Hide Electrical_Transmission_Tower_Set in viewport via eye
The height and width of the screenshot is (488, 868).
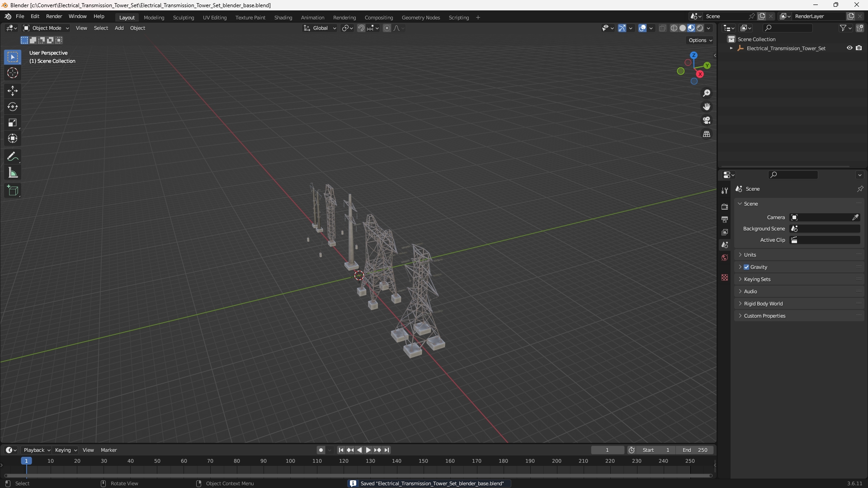click(x=849, y=48)
